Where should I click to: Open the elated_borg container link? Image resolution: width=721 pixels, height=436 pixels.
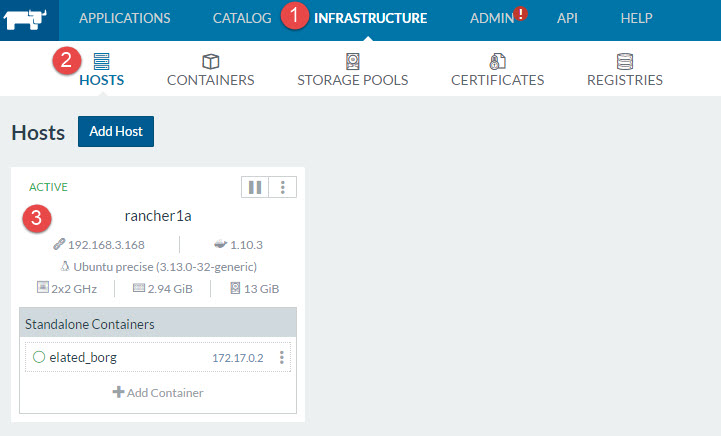83,357
